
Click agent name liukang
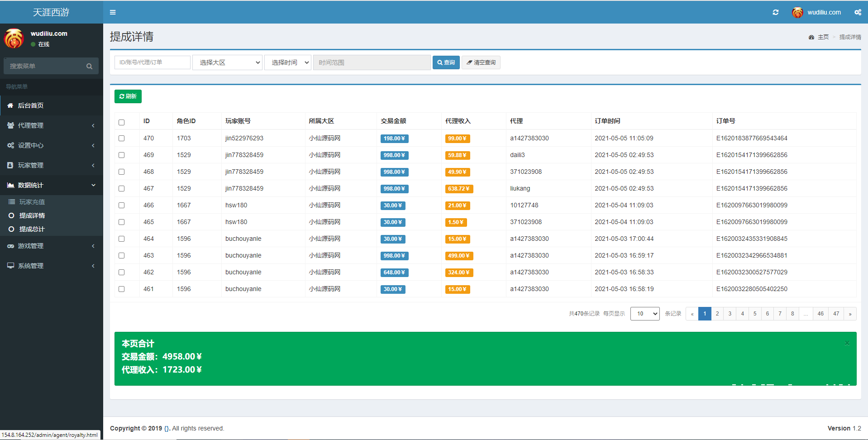[520, 188]
